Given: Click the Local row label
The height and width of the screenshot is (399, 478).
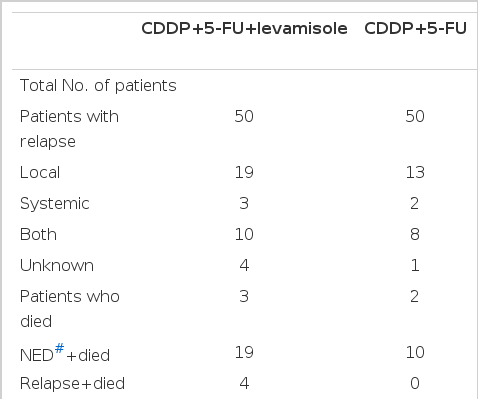Looking at the screenshot, I should [40, 173].
